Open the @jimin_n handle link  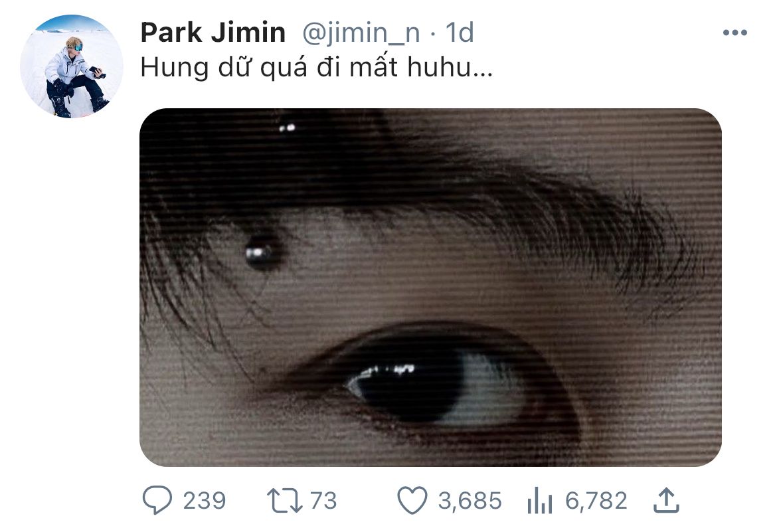(x=361, y=33)
